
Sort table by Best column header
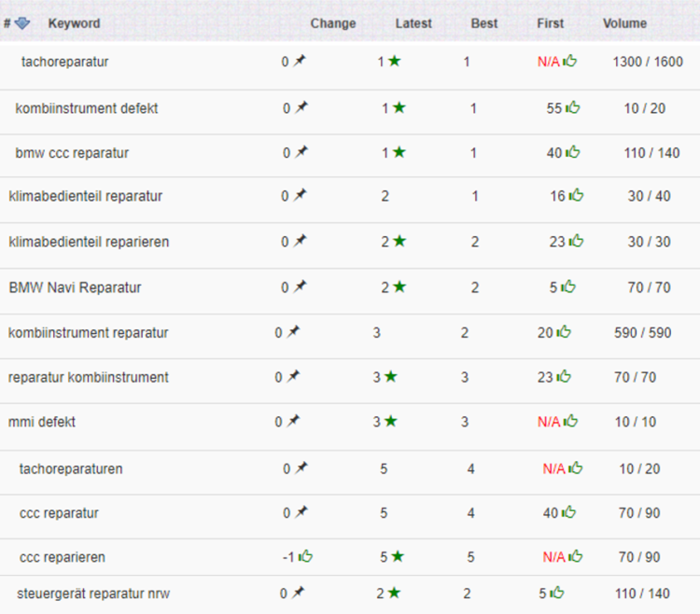[484, 23]
